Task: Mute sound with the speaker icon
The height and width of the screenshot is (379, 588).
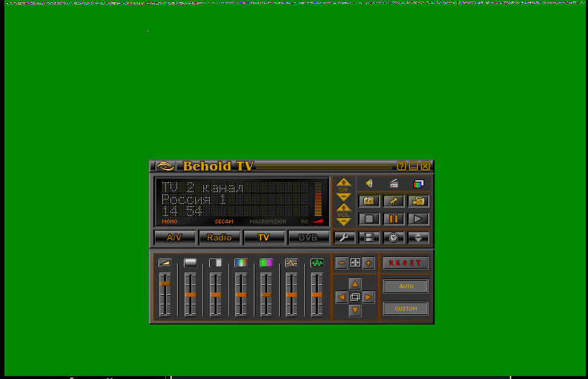Action: 369,183
